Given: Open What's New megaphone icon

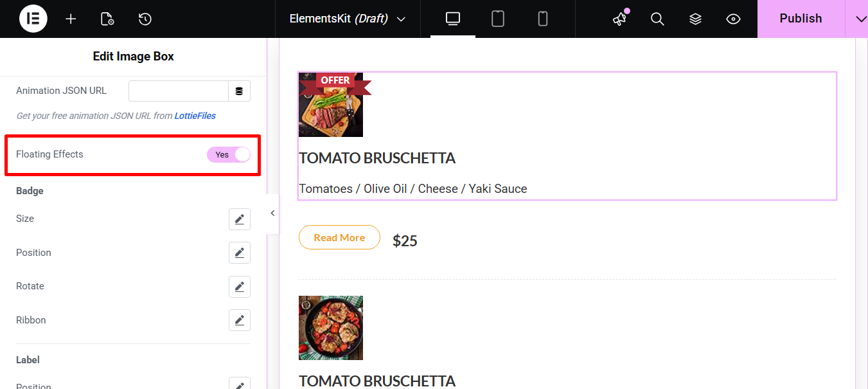Looking at the screenshot, I should coord(619,19).
